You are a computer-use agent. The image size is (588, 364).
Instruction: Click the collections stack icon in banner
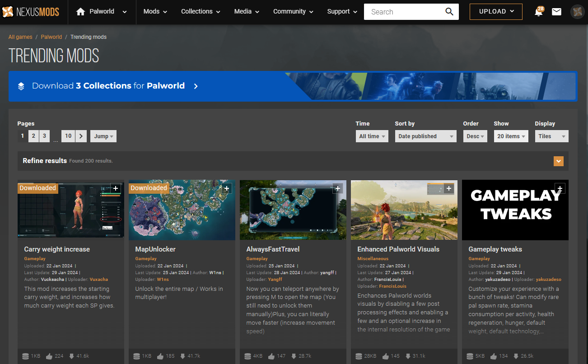21,86
